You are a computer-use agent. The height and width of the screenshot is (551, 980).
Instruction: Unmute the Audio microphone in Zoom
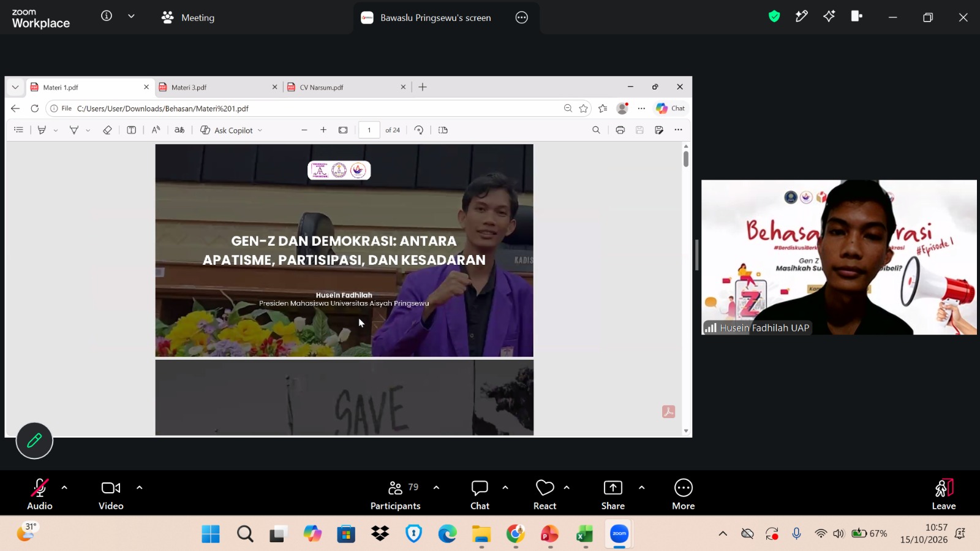pyautogui.click(x=39, y=494)
